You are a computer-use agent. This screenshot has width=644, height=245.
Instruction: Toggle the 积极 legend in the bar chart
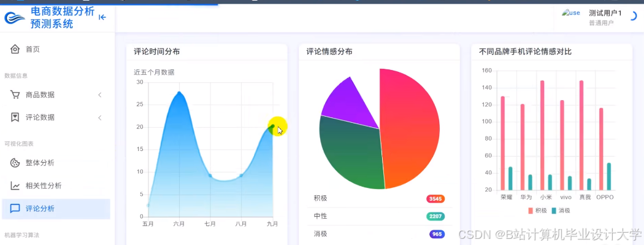(x=538, y=211)
